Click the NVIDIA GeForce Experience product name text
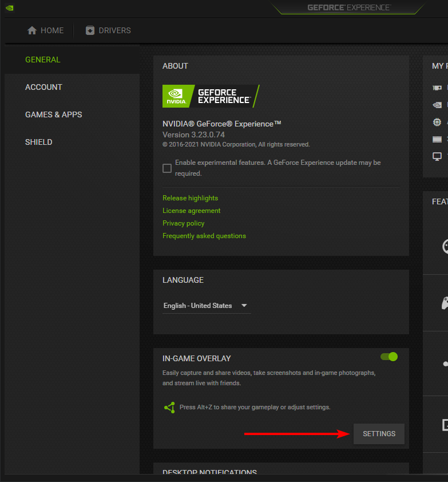This screenshot has height=482, width=448. pyautogui.click(x=222, y=124)
